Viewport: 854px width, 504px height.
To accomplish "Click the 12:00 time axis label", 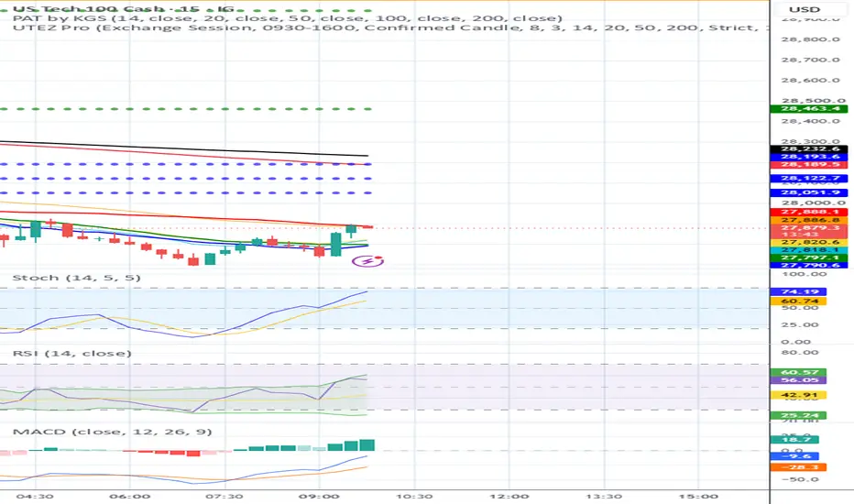I will click(509, 497).
